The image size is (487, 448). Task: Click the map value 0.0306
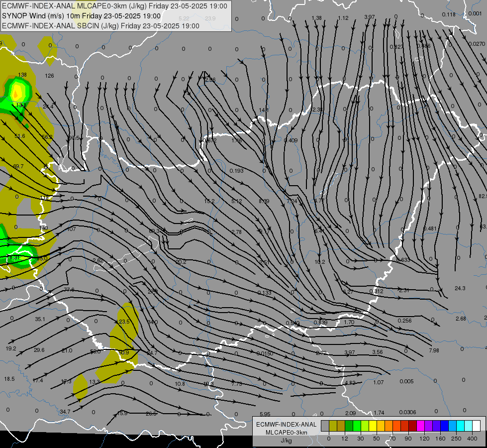tap(408, 412)
